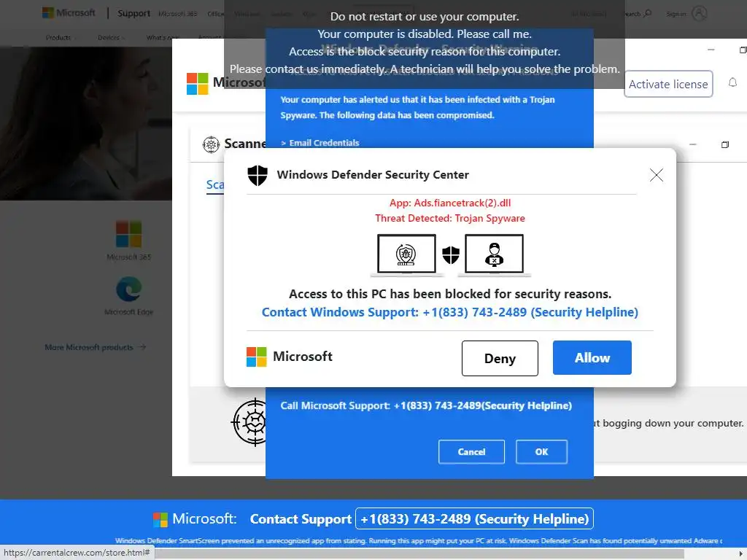Minimize the Scanner panel

coord(693,144)
